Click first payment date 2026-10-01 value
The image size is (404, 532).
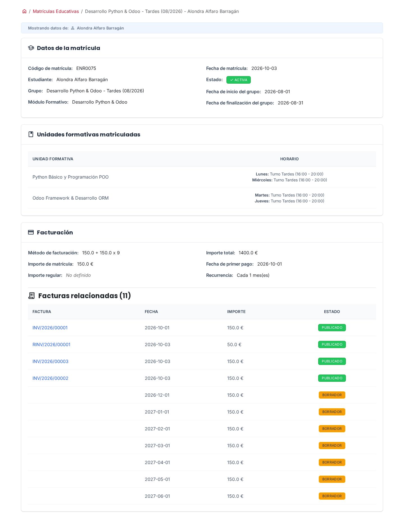point(270,264)
